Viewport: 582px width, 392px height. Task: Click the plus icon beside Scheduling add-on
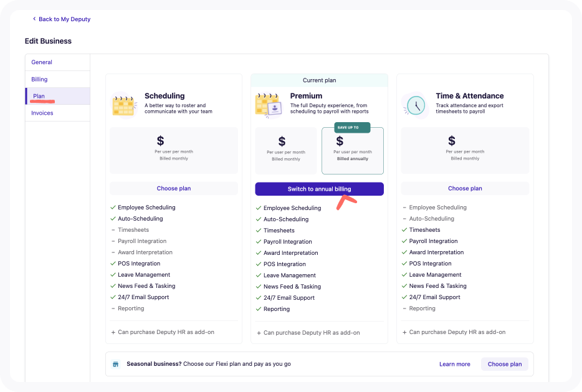click(x=113, y=332)
